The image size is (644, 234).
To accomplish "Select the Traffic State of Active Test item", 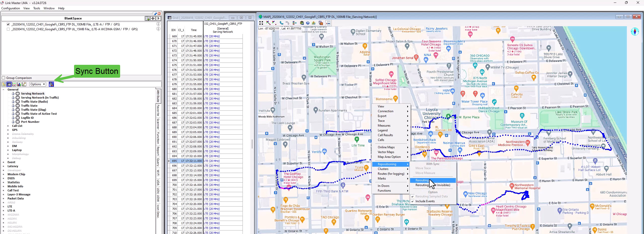I will pyautogui.click(x=39, y=114).
